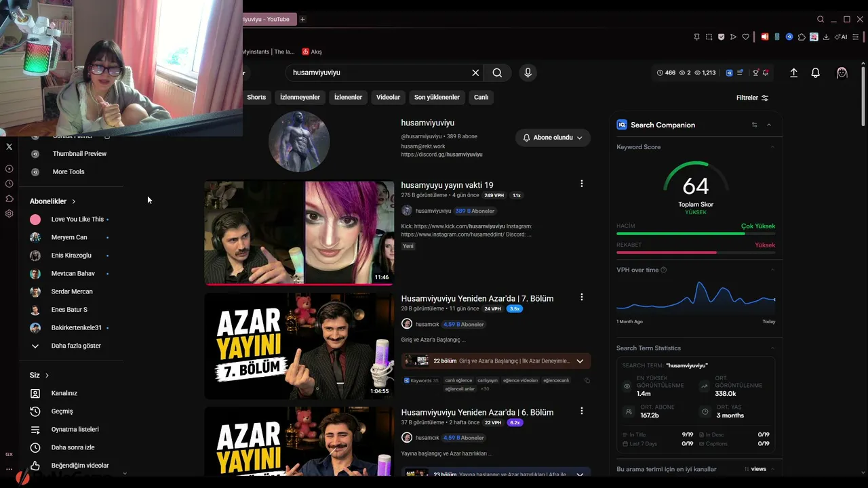Open the husamviyuviyu channel avatar

pyautogui.click(x=299, y=141)
